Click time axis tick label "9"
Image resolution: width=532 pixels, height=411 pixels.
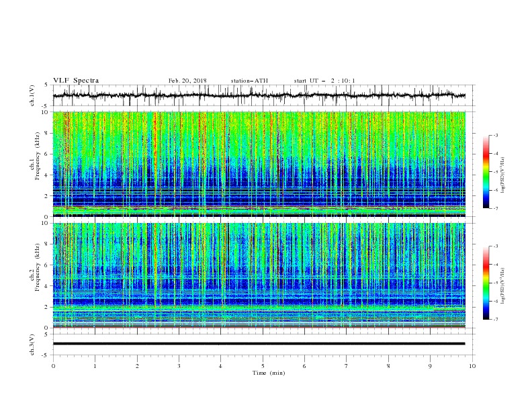(430, 366)
